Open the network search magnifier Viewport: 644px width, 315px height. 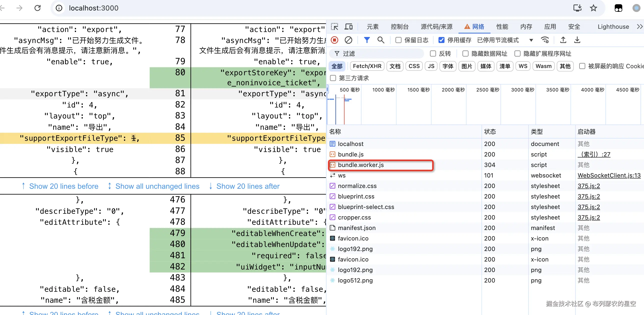[x=381, y=40]
